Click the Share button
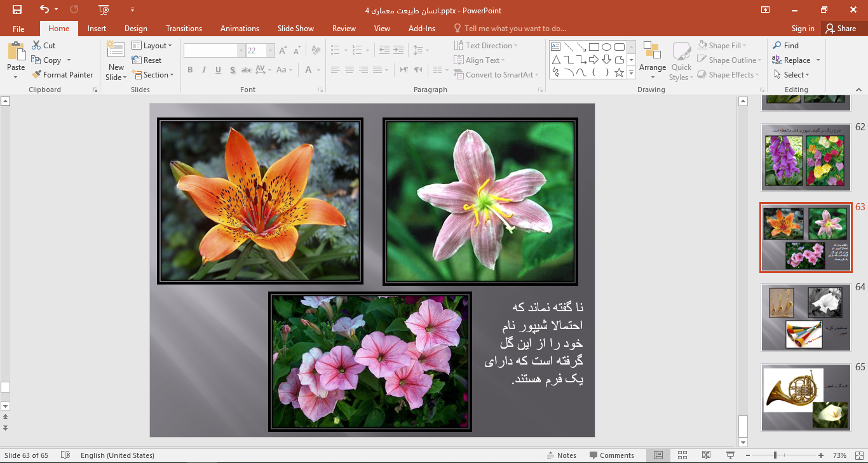 pyautogui.click(x=841, y=29)
